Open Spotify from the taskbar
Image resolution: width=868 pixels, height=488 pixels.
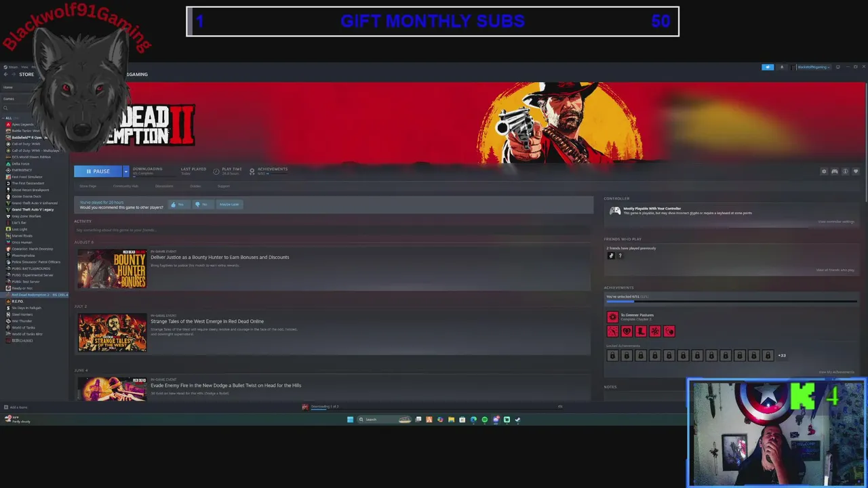484,420
